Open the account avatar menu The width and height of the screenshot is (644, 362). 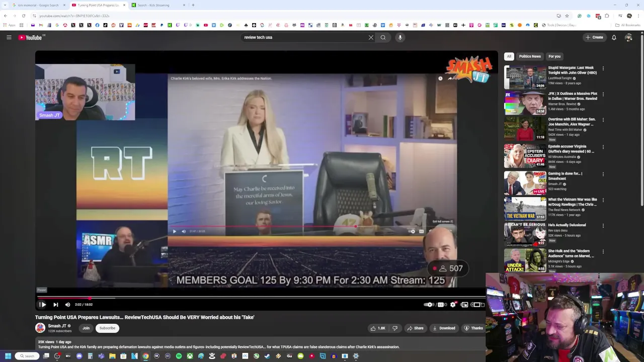point(628,37)
